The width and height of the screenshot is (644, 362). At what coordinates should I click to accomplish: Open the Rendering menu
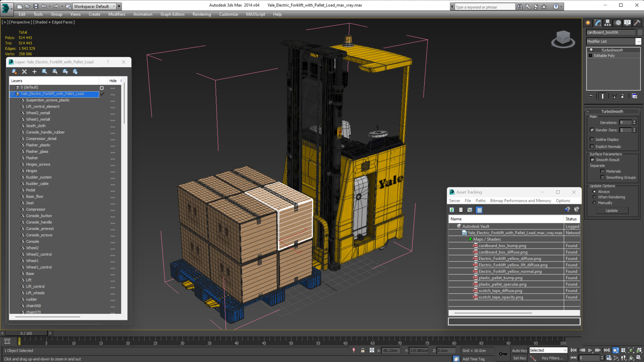click(x=202, y=14)
